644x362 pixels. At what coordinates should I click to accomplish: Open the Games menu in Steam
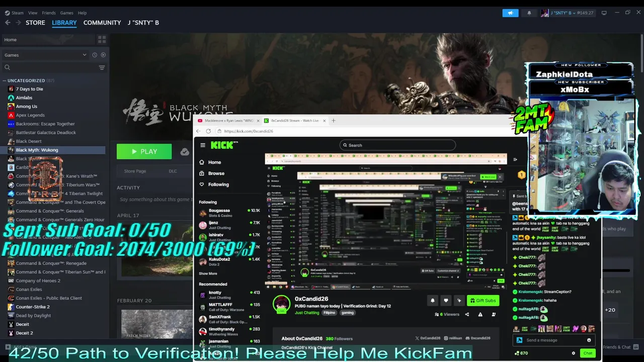67,13
